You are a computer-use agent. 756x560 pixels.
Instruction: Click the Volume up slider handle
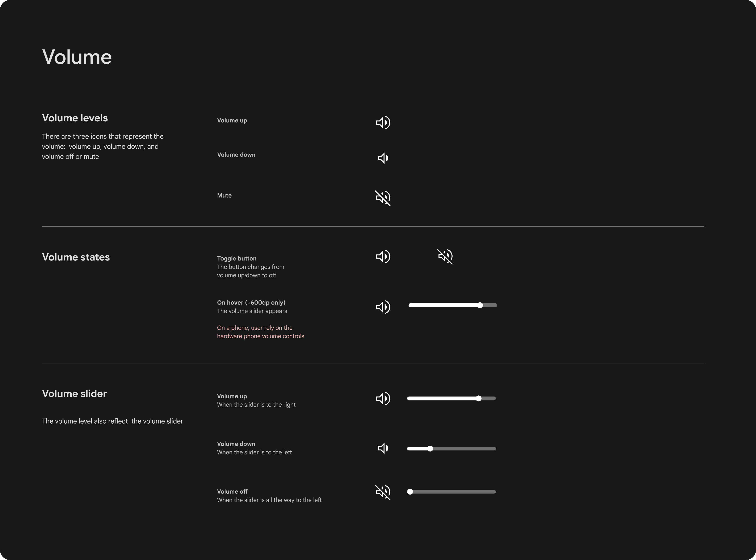point(479,398)
